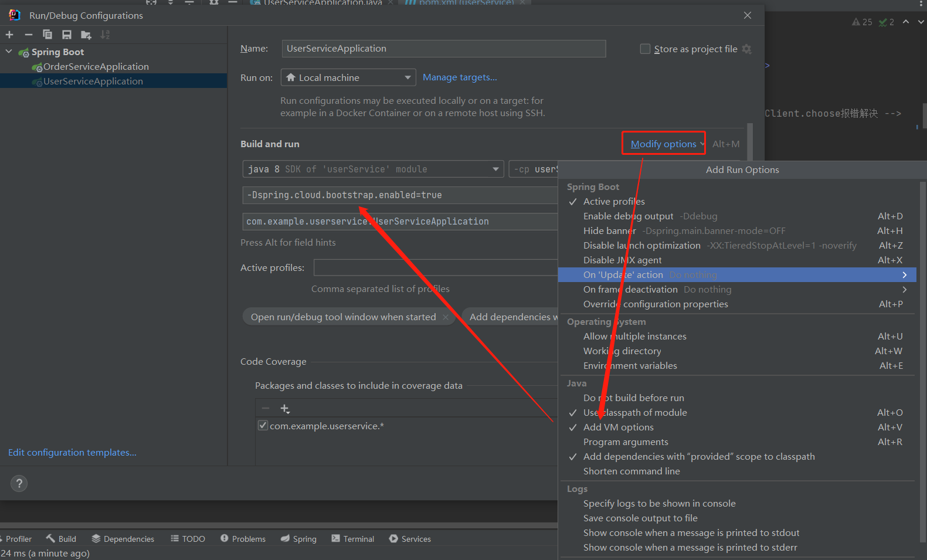Select Save console output to file
The image size is (927, 560).
click(x=736, y=518)
